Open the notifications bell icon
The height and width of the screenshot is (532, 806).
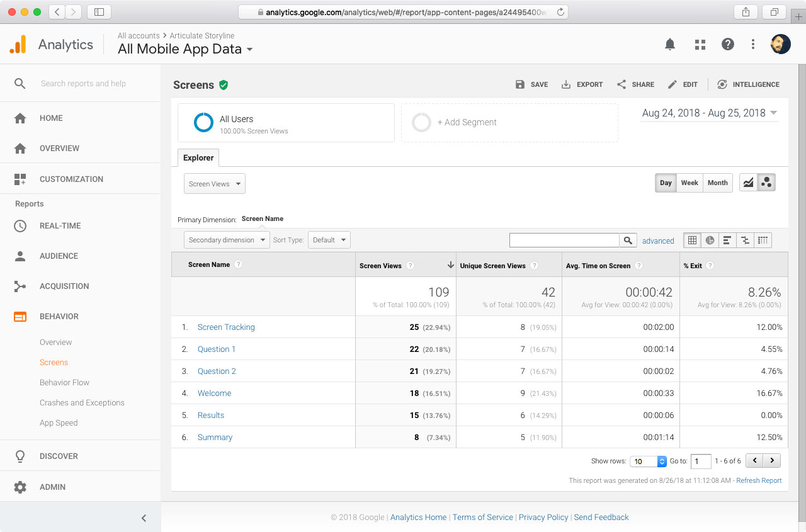click(670, 44)
